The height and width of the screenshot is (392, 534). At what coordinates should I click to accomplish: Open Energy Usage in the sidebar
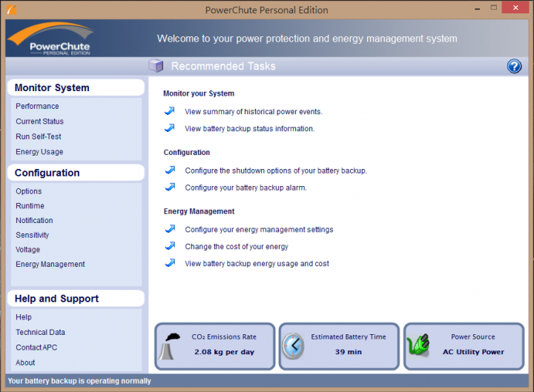(39, 152)
